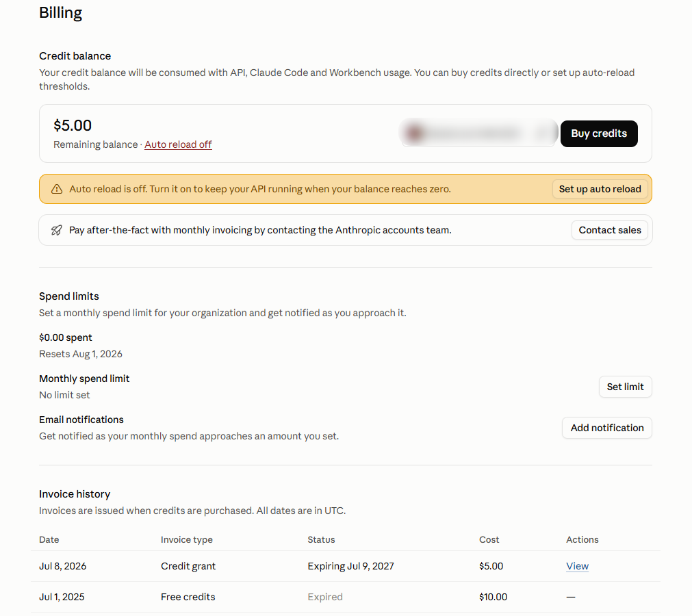Viewport: 692px width, 616px height.
Task: Click the Add notification button
Action: click(607, 428)
